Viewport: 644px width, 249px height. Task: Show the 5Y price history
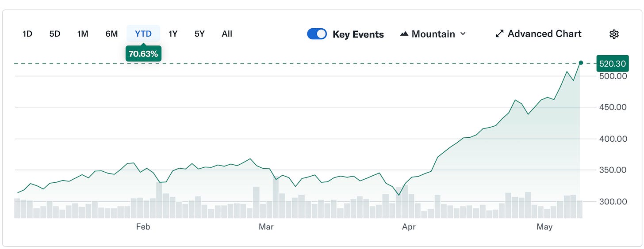click(x=199, y=34)
